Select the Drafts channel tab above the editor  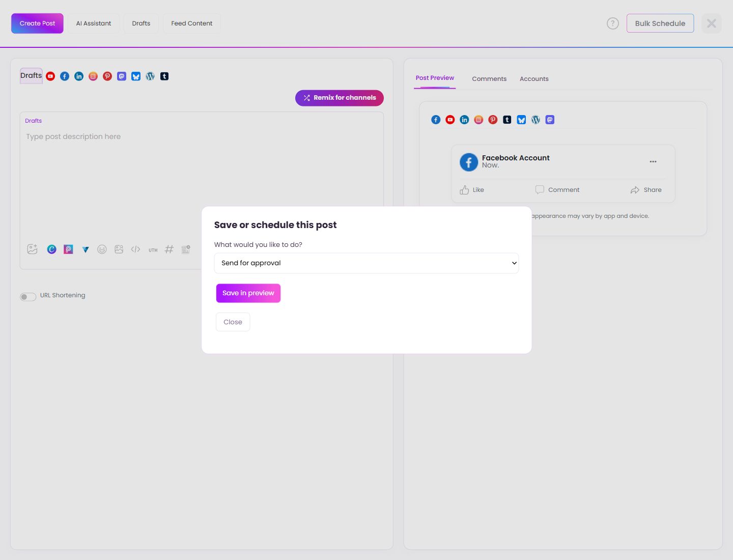31,76
